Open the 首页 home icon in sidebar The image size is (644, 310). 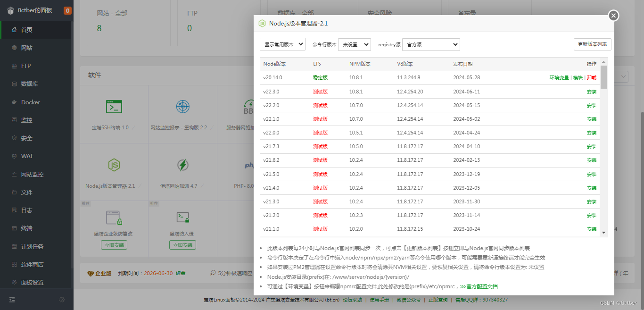(x=14, y=30)
